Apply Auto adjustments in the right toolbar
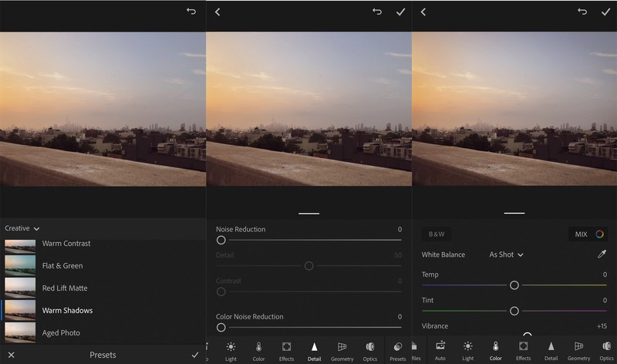This screenshot has height=364, width=617. [440, 350]
